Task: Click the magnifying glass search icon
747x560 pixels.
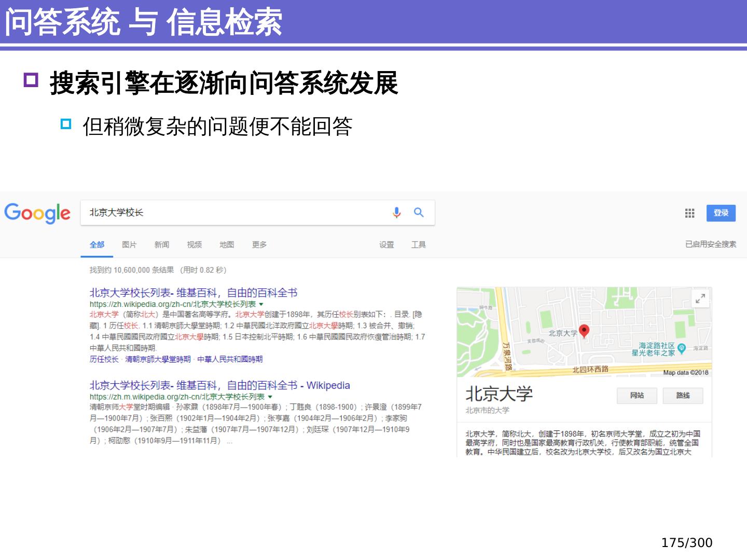Action: 419,213
